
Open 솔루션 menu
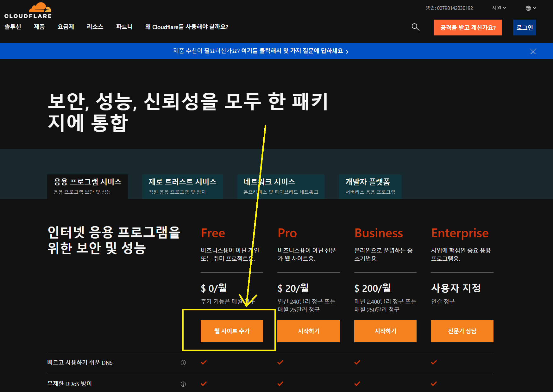coord(13,27)
